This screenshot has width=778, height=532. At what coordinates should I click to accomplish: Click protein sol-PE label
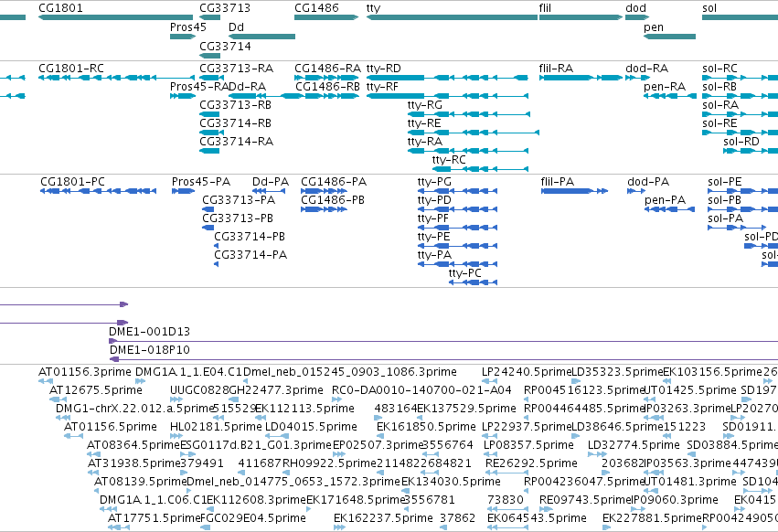point(724,182)
